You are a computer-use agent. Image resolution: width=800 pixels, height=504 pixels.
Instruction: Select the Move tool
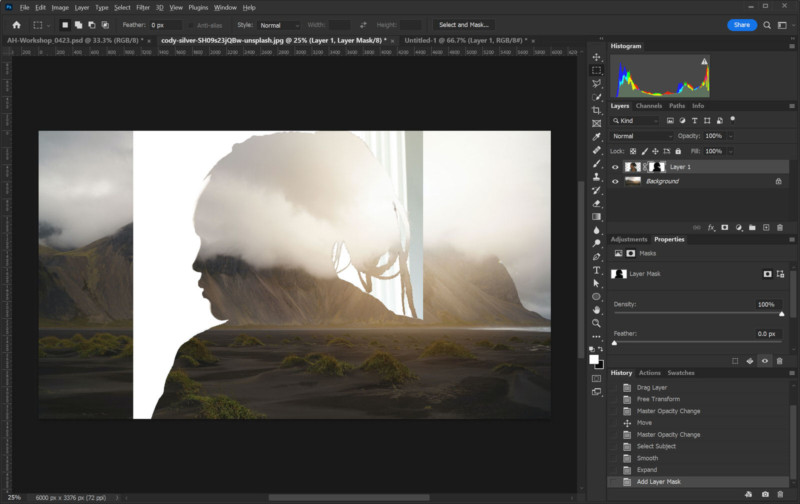tap(596, 57)
